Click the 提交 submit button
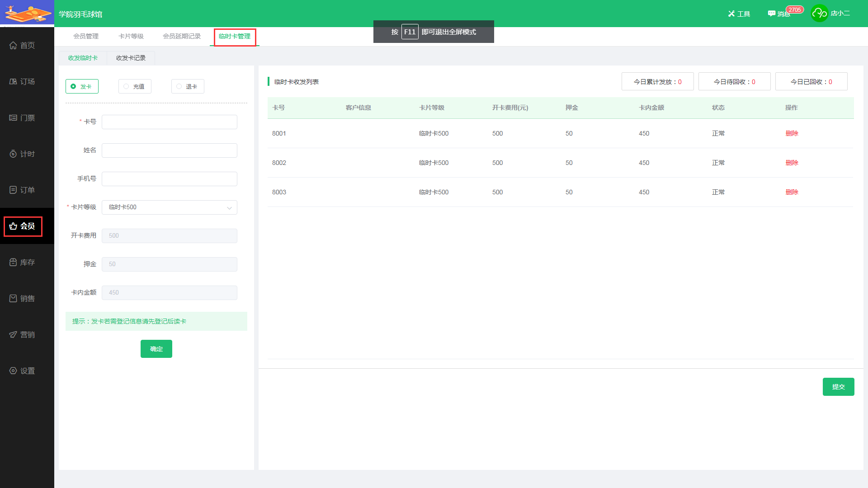The image size is (868, 488). [838, 387]
